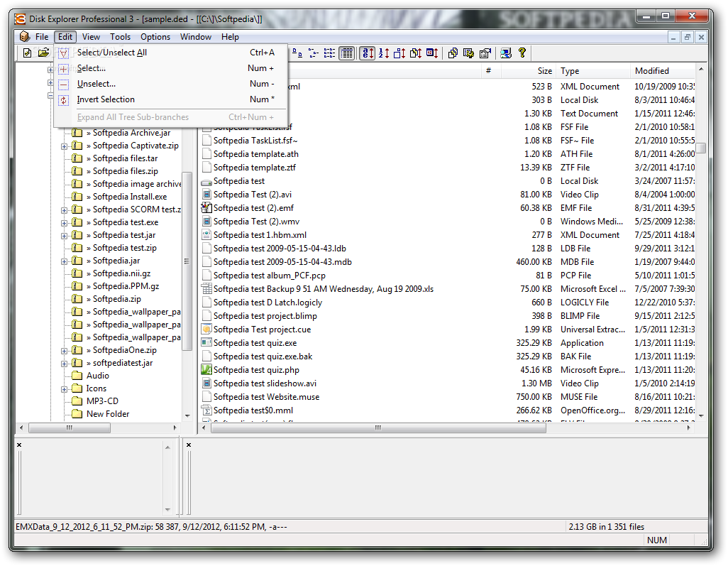Toggle the Details view mode button
Screen dimensions: 728x566
click(347, 53)
